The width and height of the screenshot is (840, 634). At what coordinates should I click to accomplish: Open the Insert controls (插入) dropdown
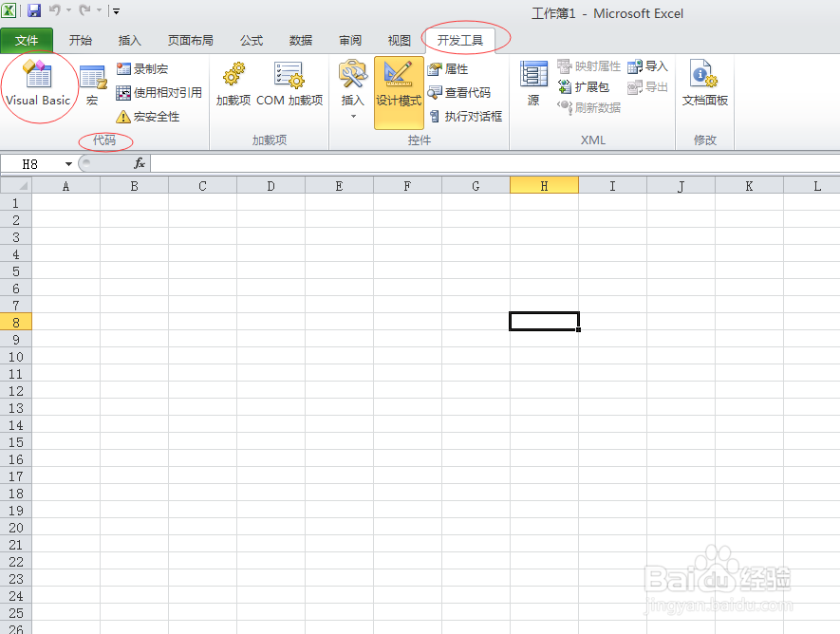[352, 90]
